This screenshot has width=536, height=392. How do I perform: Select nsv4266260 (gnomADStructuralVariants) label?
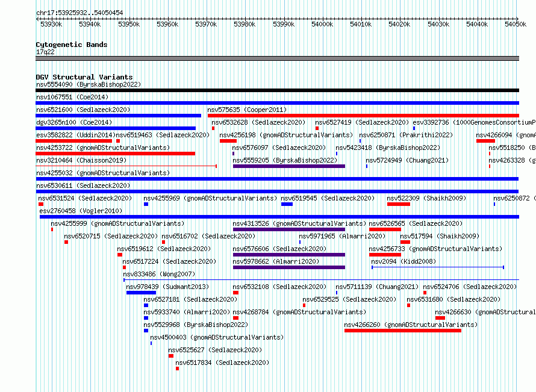411,325
